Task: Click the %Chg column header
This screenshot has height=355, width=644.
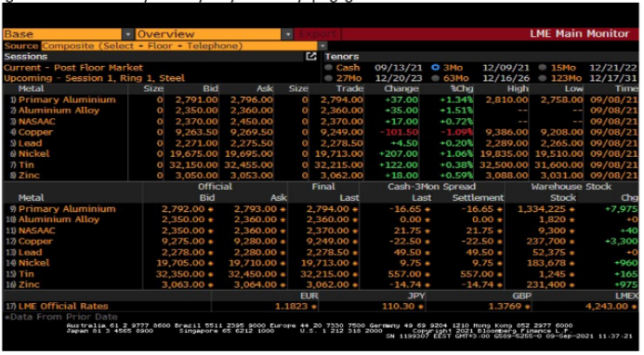Action: pyautogui.click(x=462, y=89)
